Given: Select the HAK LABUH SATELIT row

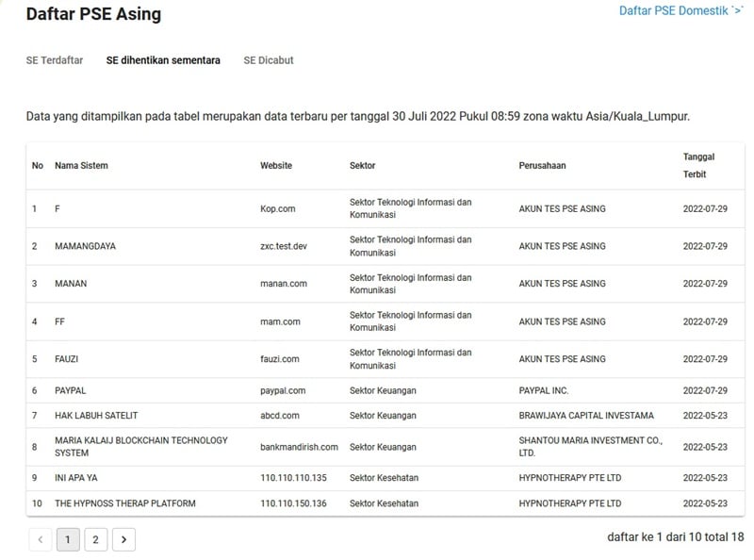Looking at the screenshot, I should click(x=385, y=415).
